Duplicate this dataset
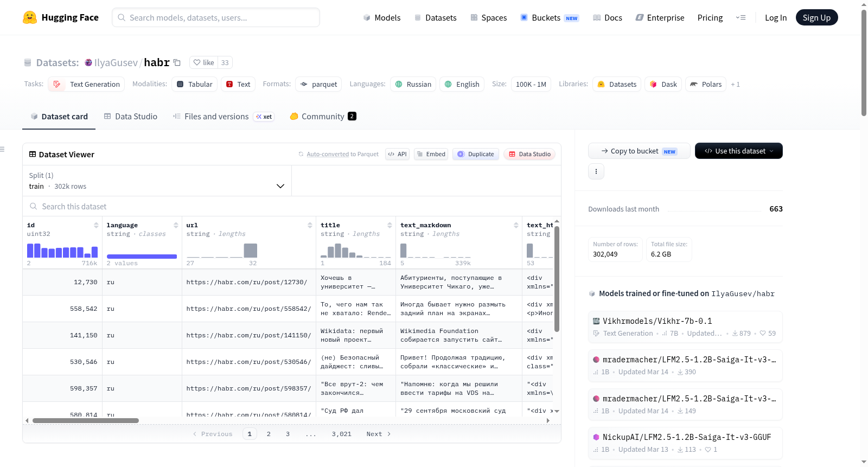 point(476,154)
